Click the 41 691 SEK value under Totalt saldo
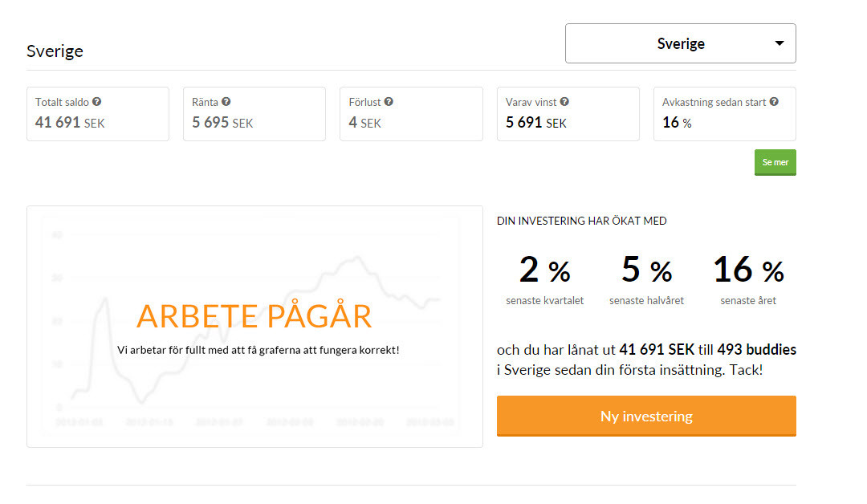 click(x=70, y=123)
